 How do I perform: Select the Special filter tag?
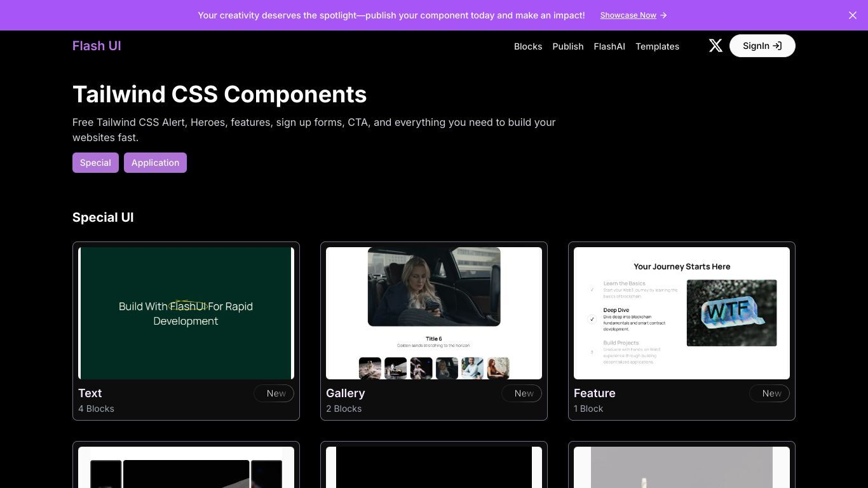click(x=95, y=163)
